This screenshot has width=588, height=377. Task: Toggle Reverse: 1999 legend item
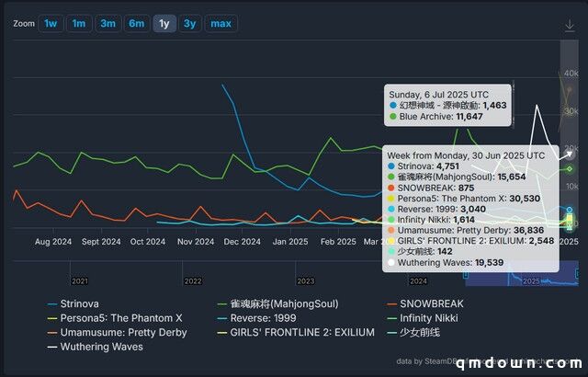pyautogui.click(x=257, y=318)
